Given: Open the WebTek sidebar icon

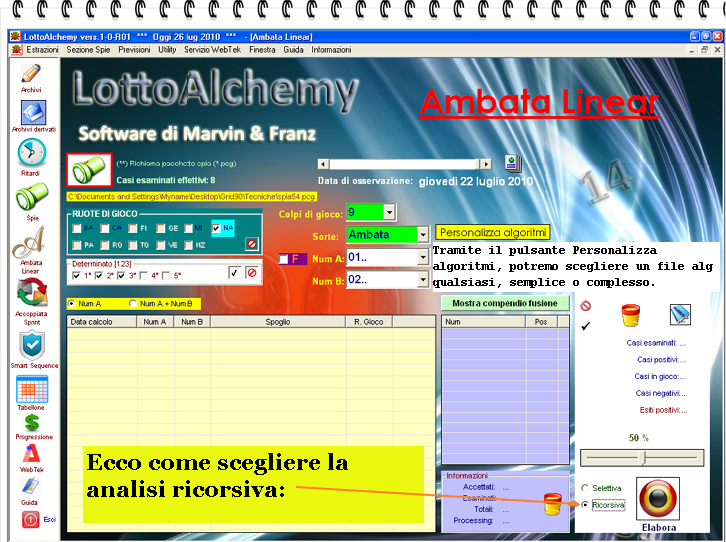Looking at the screenshot, I should pyautogui.click(x=31, y=454).
